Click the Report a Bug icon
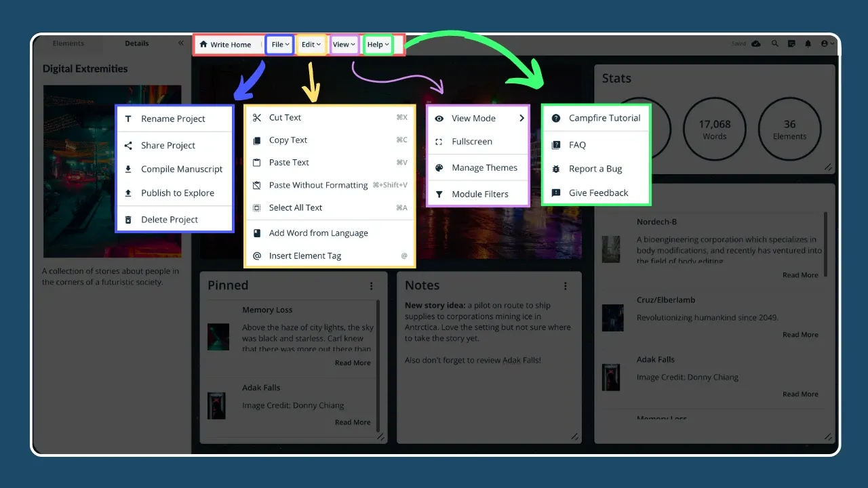Viewport: 868px width, 488px height. pos(556,169)
